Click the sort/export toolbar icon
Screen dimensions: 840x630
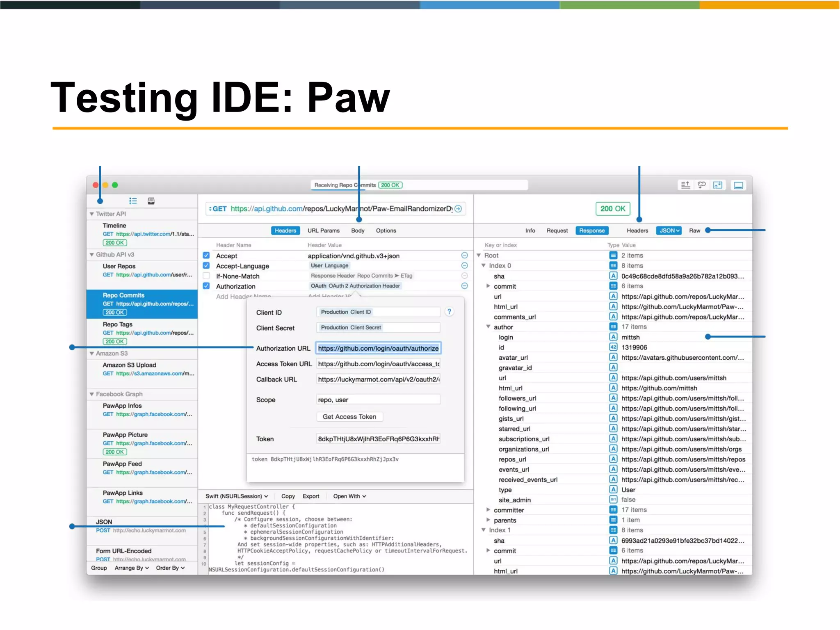point(685,185)
